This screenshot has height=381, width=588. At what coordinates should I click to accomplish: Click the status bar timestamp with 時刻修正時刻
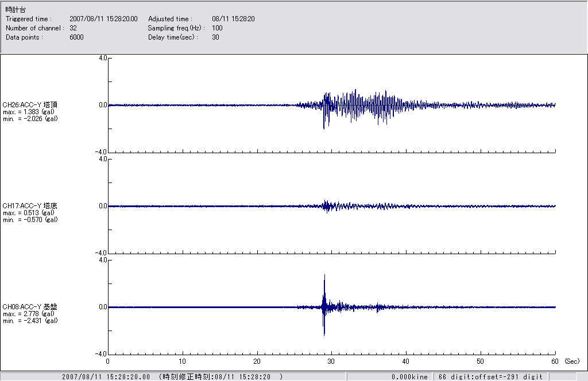(172, 376)
